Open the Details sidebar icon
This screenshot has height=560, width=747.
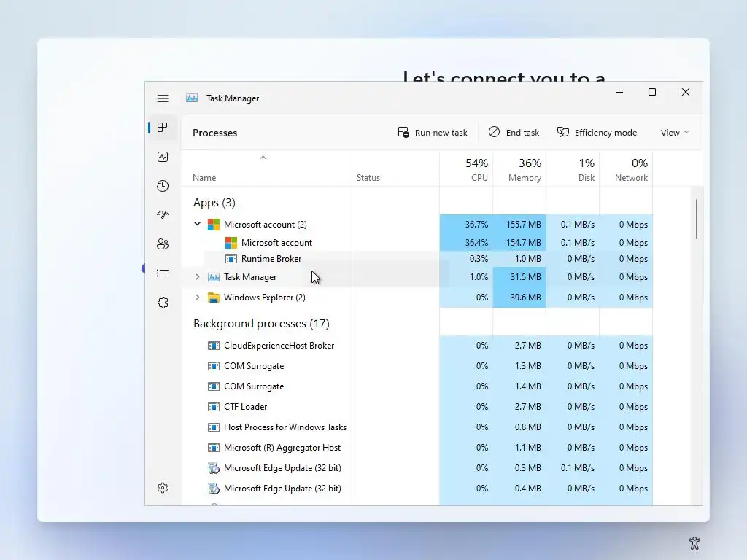[163, 273]
